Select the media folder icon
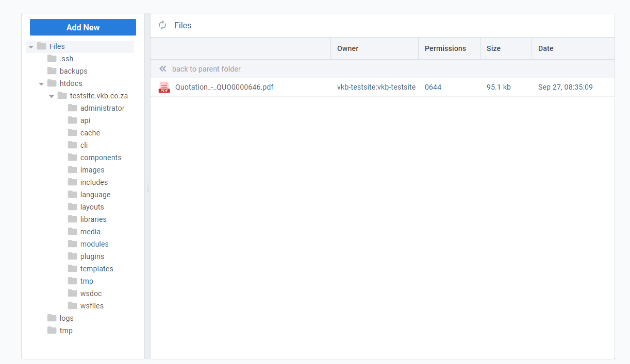The width and height of the screenshot is (630, 364). point(72,231)
